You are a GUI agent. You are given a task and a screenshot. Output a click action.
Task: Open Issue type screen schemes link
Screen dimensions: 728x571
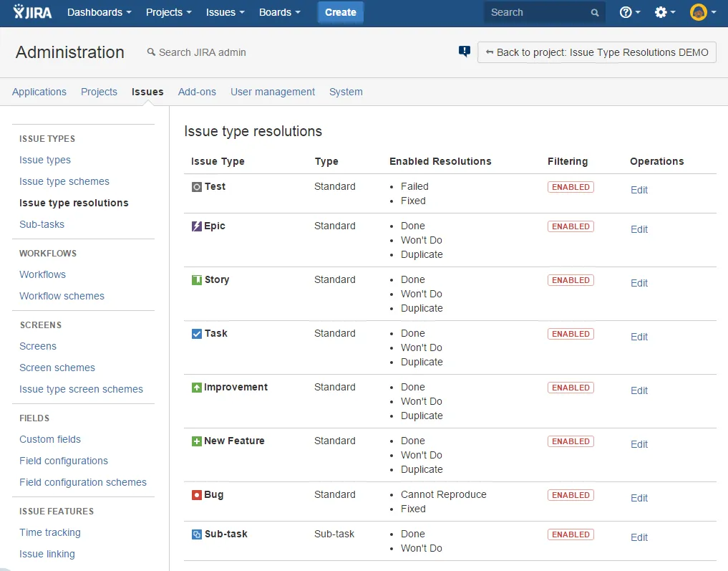point(82,389)
